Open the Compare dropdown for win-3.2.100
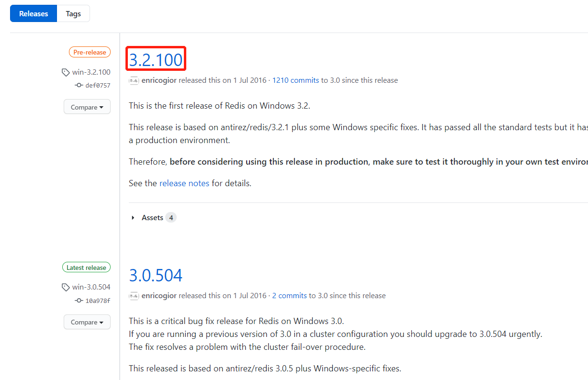The width and height of the screenshot is (588, 380). pos(87,107)
